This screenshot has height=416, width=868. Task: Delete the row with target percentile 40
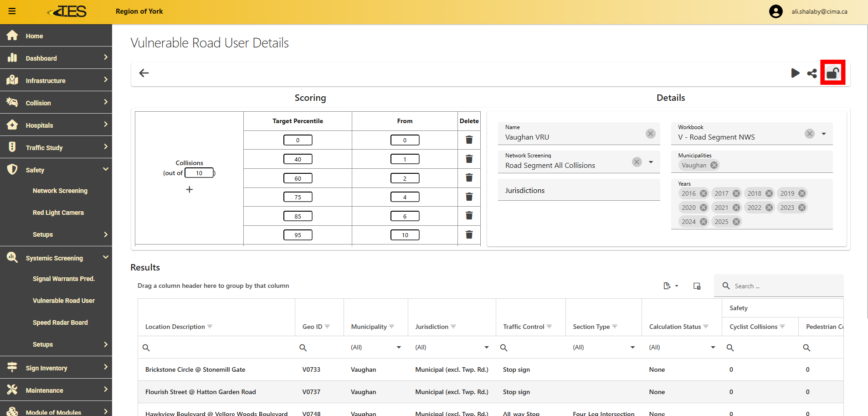469,159
